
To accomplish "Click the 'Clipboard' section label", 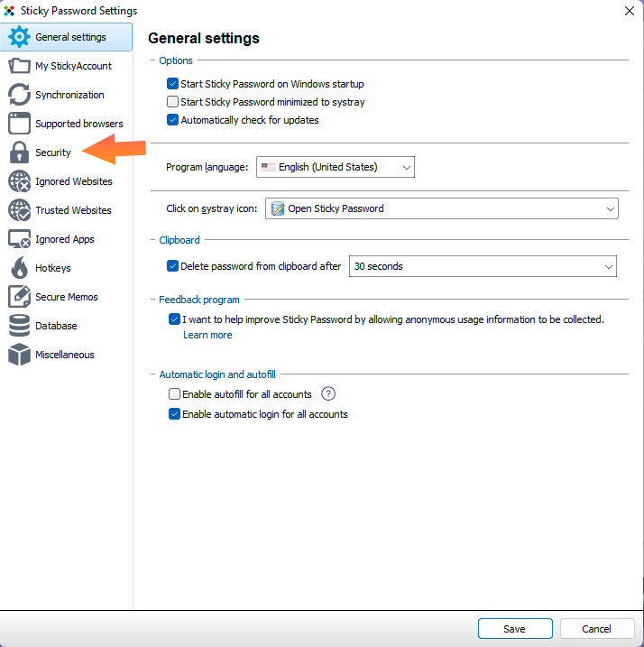I will (179, 240).
